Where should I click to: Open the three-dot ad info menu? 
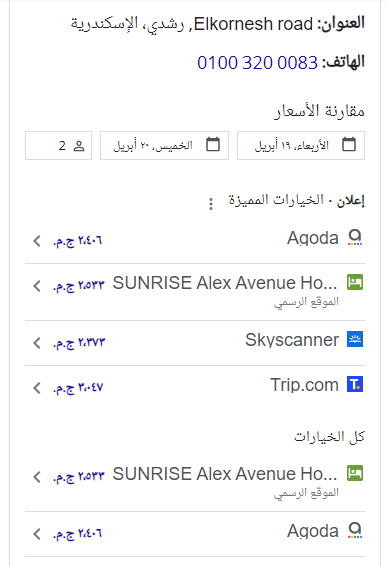coord(211,204)
